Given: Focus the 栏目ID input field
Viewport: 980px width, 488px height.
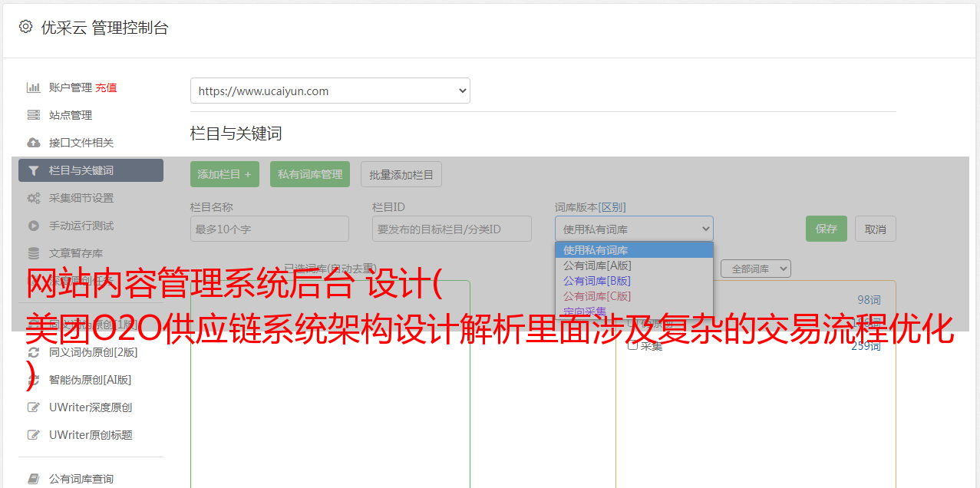Looking at the screenshot, I should (452, 229).
